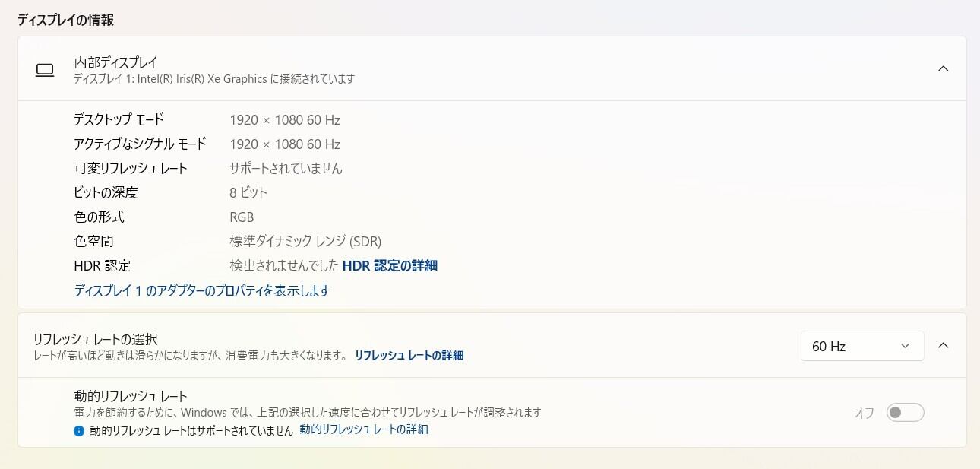
Task: Collapse the 内部ディスプレイ section chevron
Action: pos(943,68)
